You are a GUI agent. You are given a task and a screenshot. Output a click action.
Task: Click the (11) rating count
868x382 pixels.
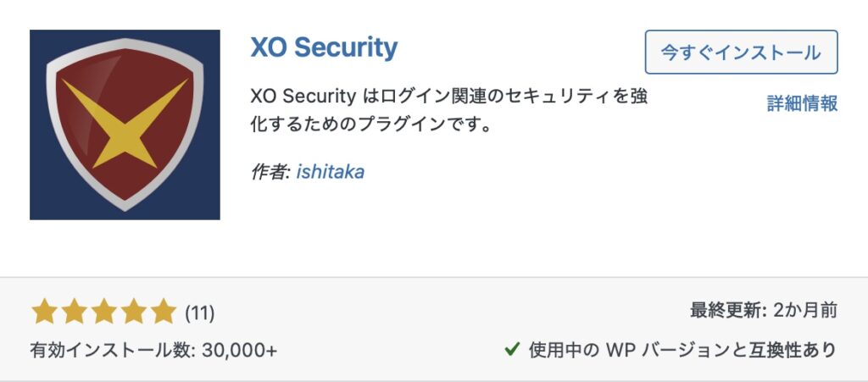coord(199,313)
